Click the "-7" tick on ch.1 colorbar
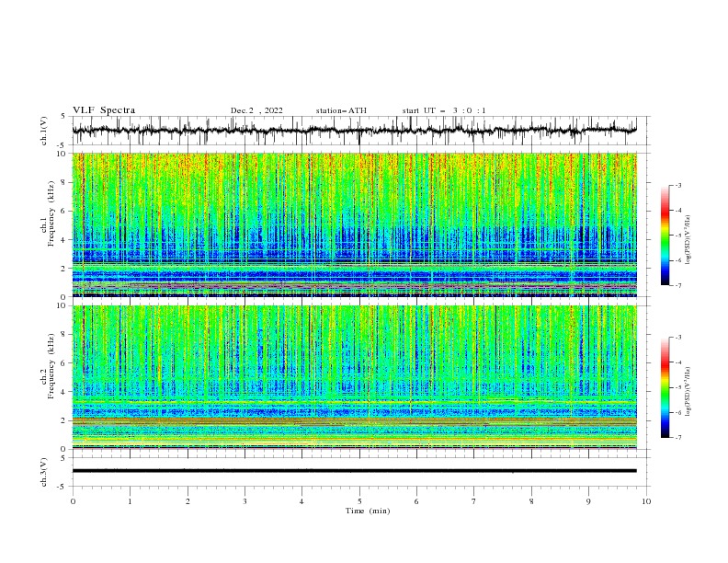Image resolution: width=728 pixels, height=563 pixels. coord(678,285)
